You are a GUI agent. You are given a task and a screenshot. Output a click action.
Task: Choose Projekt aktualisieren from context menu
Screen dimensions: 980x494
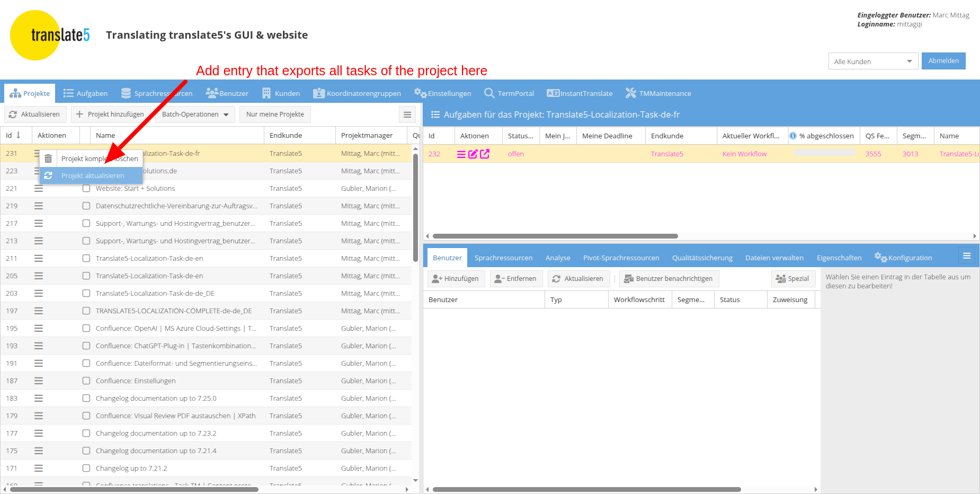(x=92, y=175)
